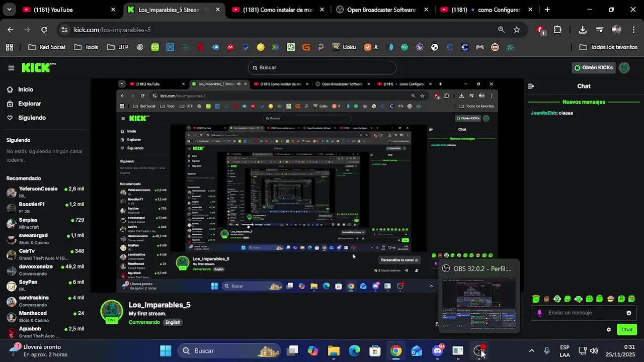
Task: Go back in Chrome's toolbar
Action: tap(11, 30)
